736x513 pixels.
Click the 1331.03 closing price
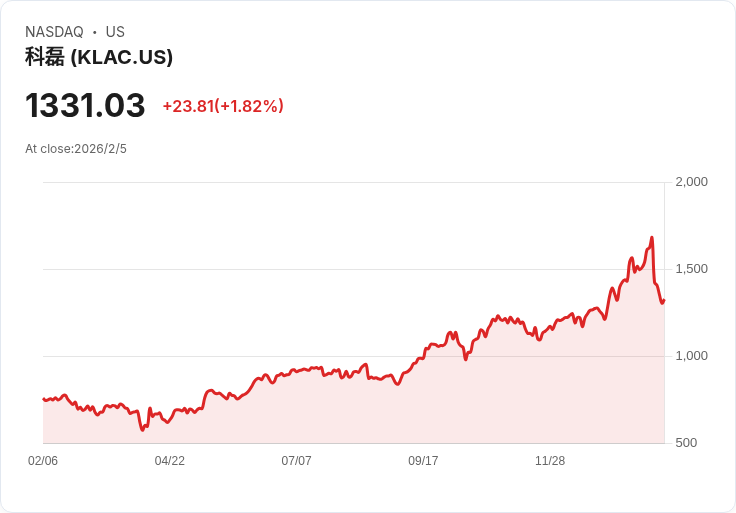point(85,105)
